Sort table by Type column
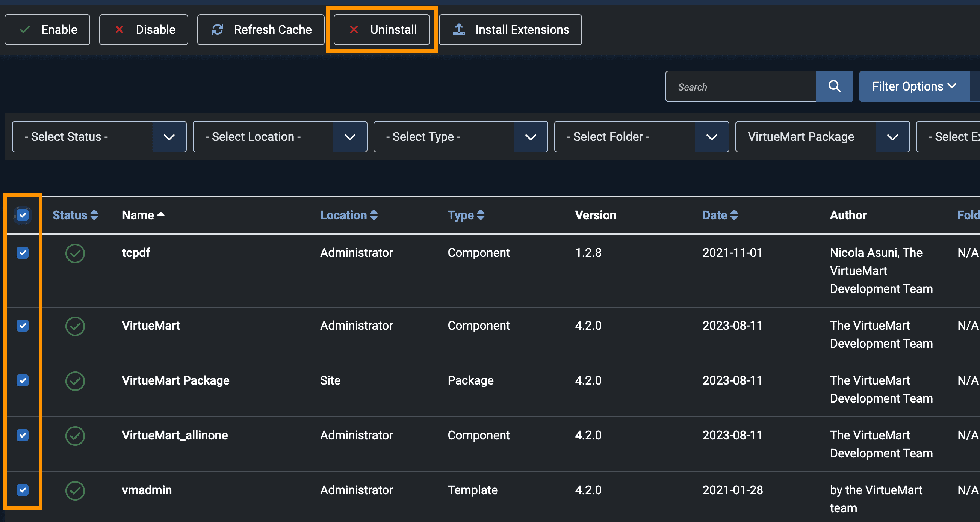This screenshot has width=980, height=522. [466, 215]
